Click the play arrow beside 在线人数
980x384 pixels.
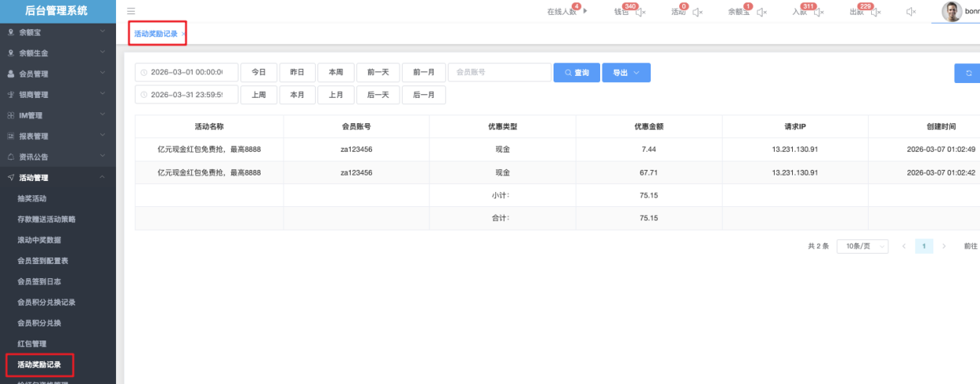[x=585, y=11]
